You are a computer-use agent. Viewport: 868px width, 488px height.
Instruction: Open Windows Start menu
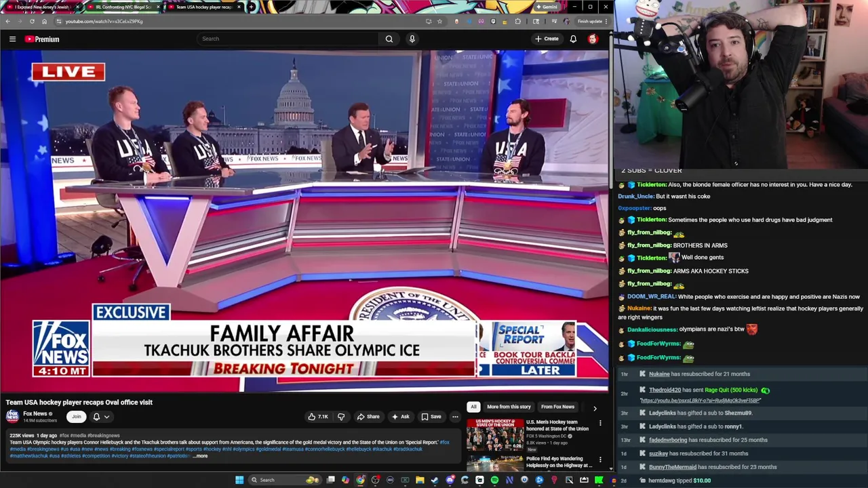click(239, 480)
